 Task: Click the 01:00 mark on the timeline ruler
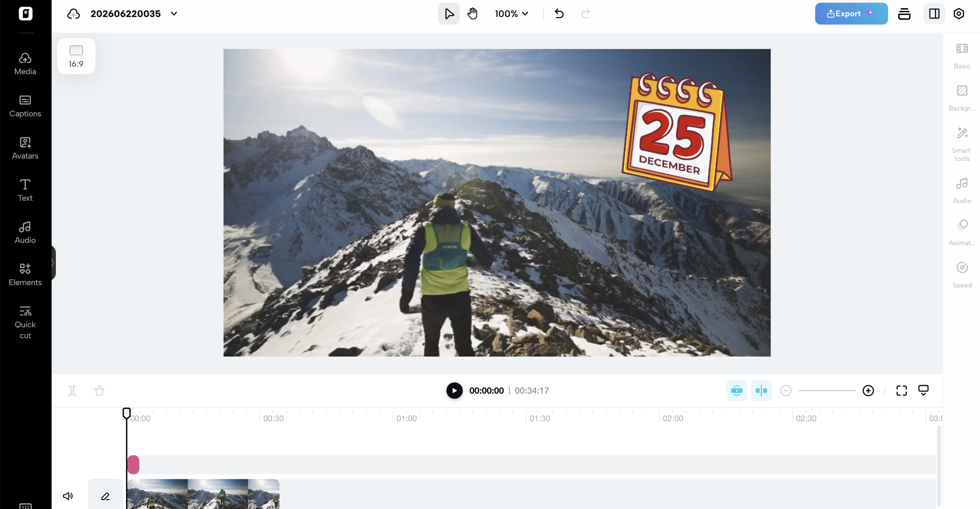(x=406, y=418)
